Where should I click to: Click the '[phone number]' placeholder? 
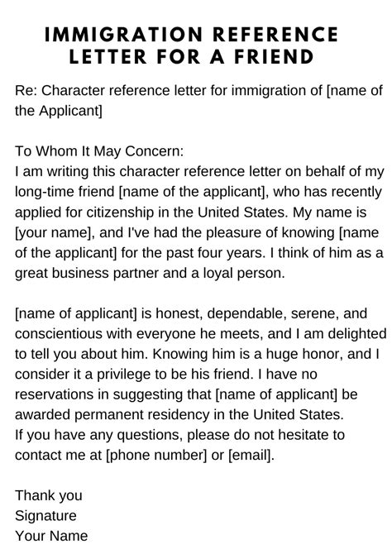point(156,456)
